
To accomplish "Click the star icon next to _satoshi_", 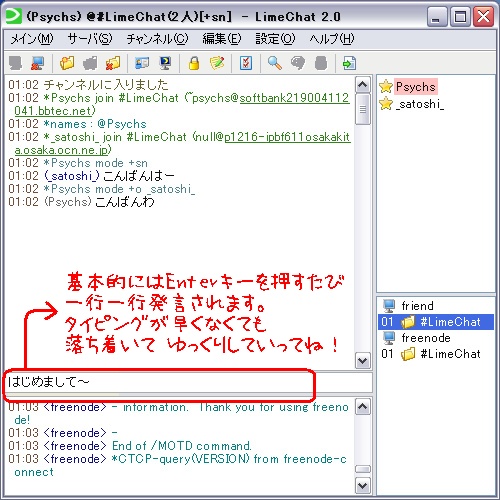I will click(386, 104).
